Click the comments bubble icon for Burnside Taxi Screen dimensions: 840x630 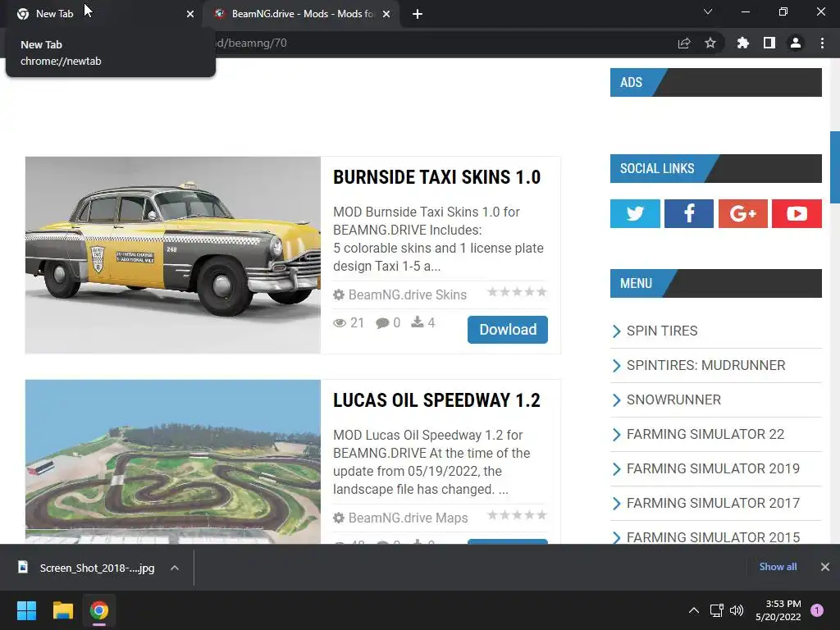point(382,323)
